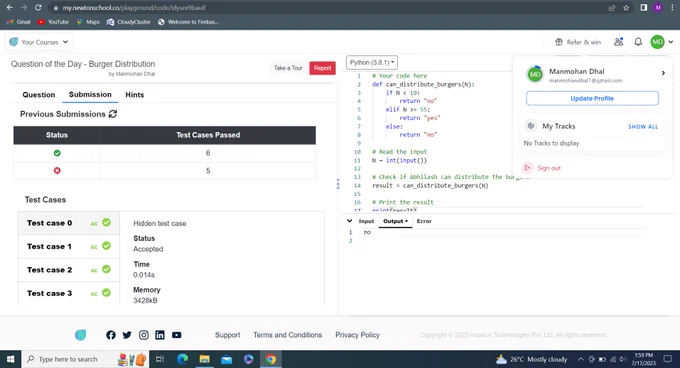Viewport: 680px width, 368px height.
Task: Share this page using the share icon
Action: [611, 8]
